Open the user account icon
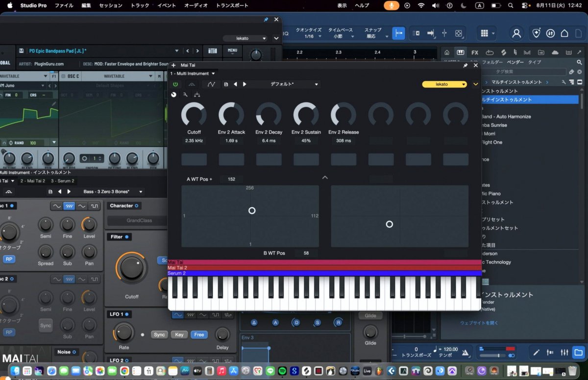Screen dimensions: 588x380 516,33
